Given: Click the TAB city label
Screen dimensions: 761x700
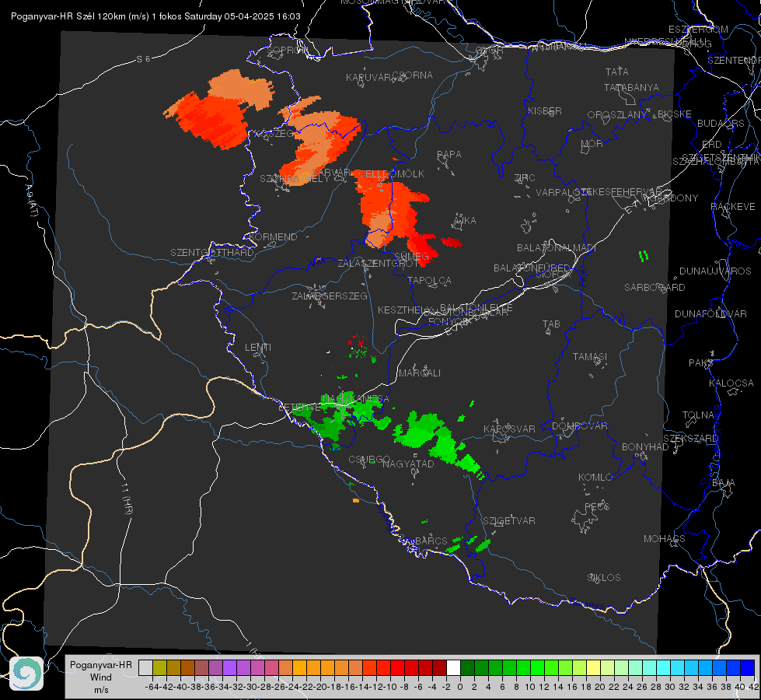Looking at the screenshot, I should point(551,324).
